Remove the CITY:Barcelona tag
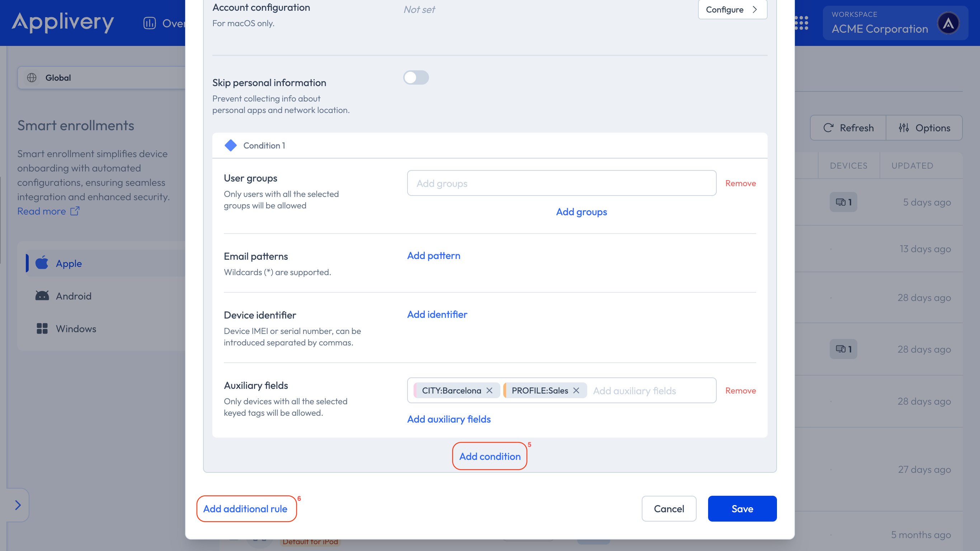 (489, 390)
